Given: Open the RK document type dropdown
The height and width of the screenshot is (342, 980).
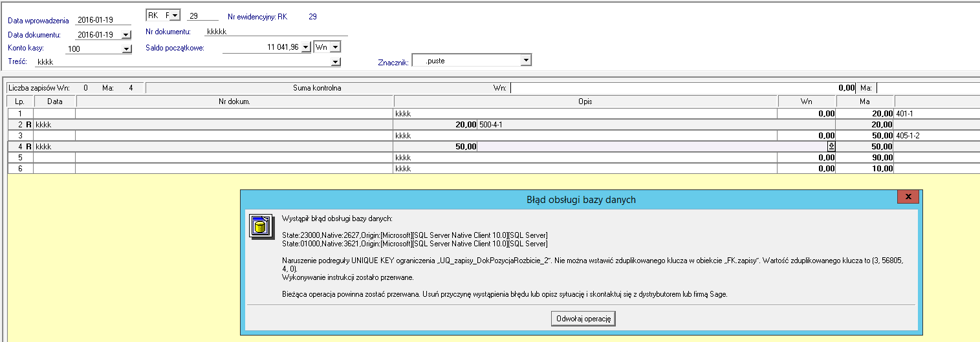Looking at the screenshot, I should point(175,16).
